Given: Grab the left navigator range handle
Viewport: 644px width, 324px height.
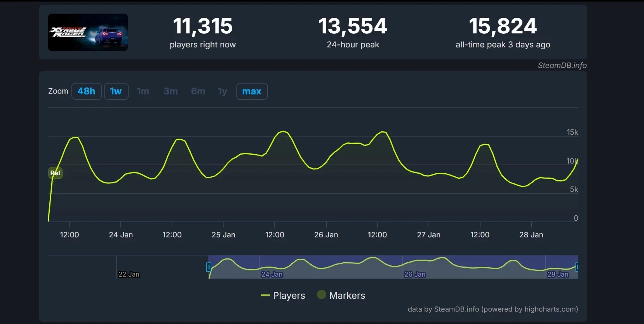Looking at the screenshot, I should (x=209, y=267).
